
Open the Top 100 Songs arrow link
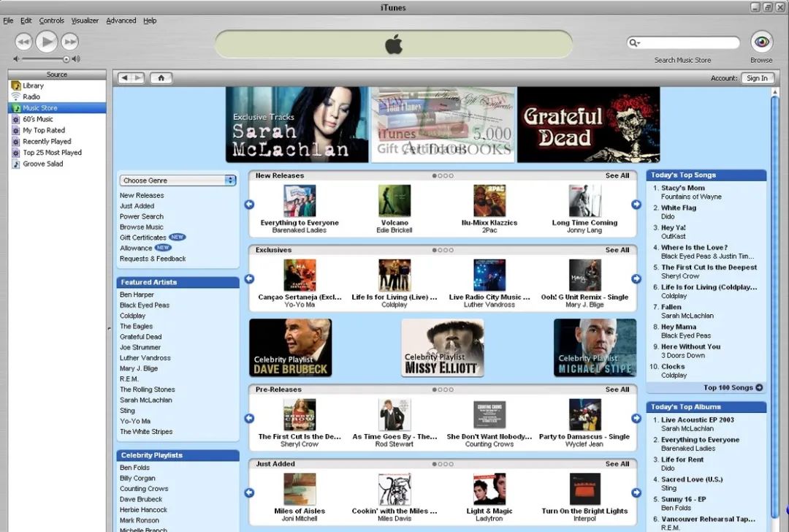(x=759, y=387)
